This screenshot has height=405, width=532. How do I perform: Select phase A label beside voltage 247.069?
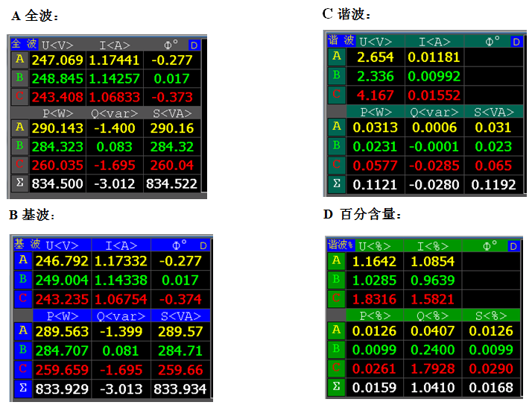tap(19, 60)
